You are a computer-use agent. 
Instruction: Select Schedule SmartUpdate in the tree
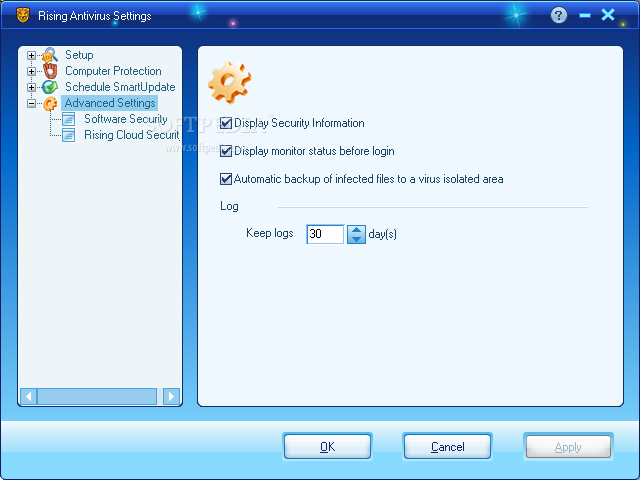pyautogui.click(x=120, y=87)
